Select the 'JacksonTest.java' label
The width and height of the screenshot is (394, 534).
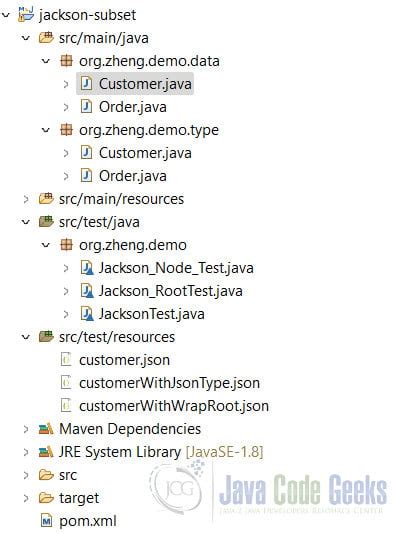(152, 314)
